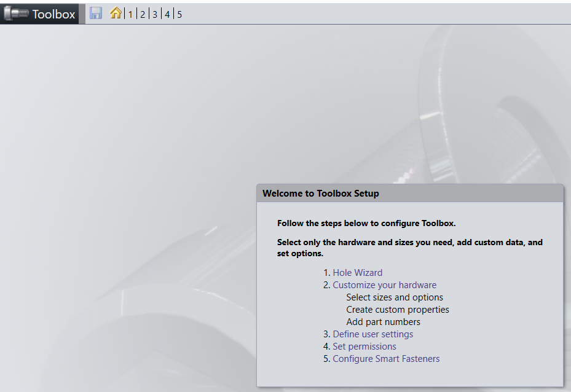Screen dimensions: 571x392
Task: Jump to step 4 in toolbar
Action: (167, 14)
